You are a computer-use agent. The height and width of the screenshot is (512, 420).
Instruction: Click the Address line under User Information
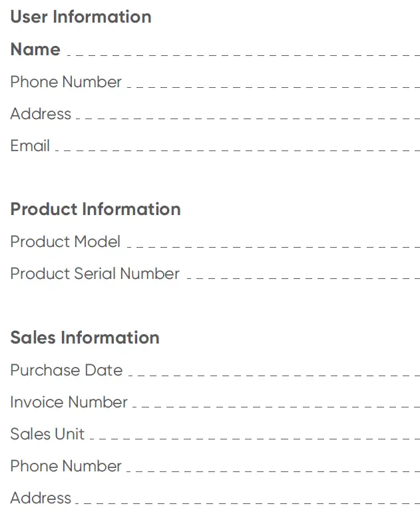pyautogui.click(x=247, y=117)
